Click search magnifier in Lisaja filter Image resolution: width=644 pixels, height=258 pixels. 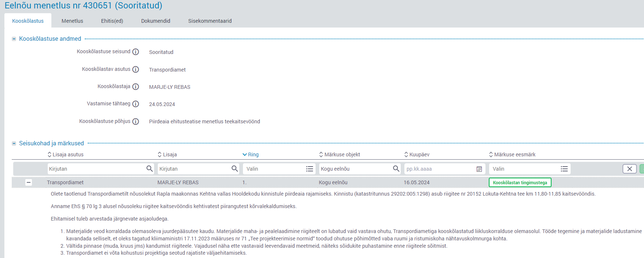click(234, 169)
